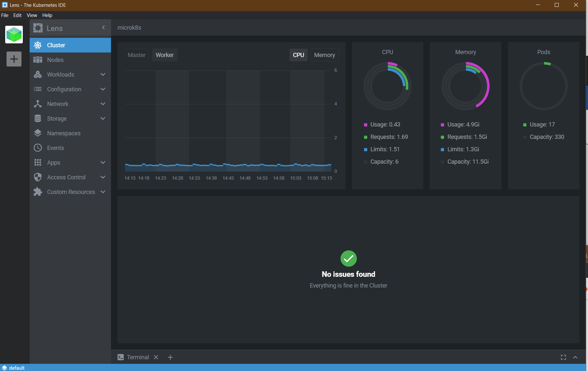Click the CPU Requests: 1.69 legend swatch
This screenshot has width=588, height=371.
tap(366, 137)
